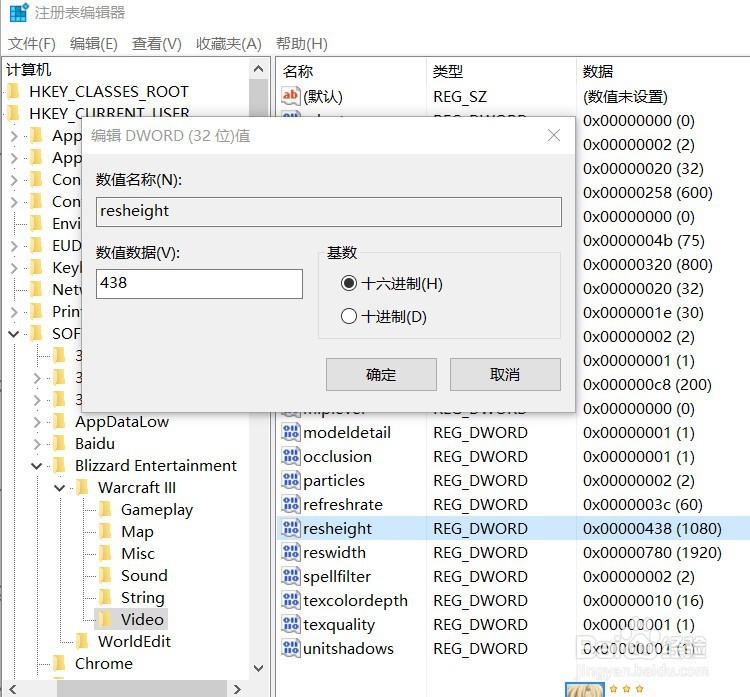Screen dimensions: 750x697
Task: Click the (默认) string value icon
Action: click(x=290, y=96)
